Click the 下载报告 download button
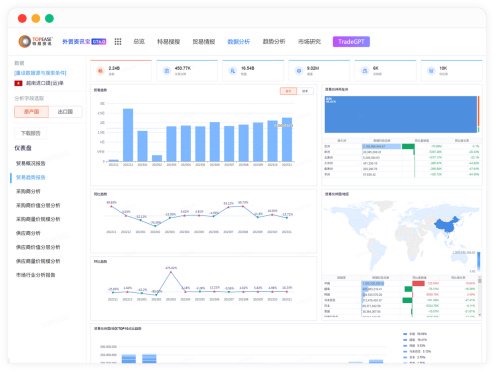This screenshot has width=495, height=371. pyautogui.click(x=31, y=133)
